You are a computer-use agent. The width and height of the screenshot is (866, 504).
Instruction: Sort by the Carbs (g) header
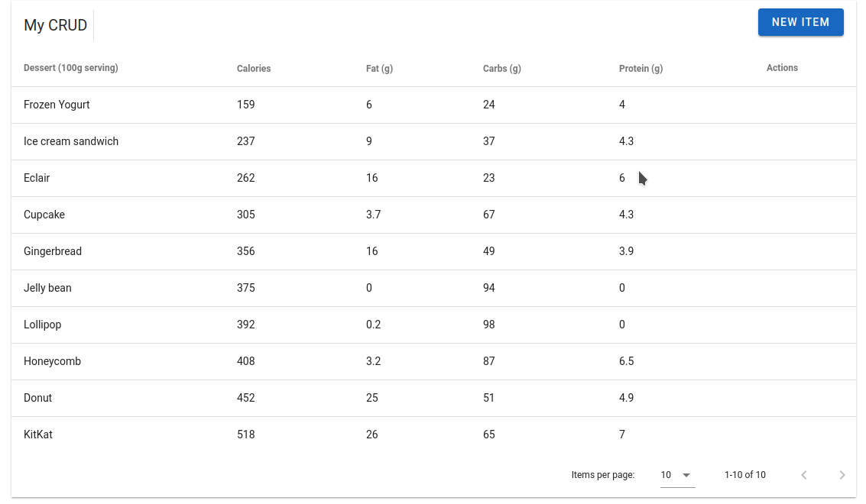pos(501,68)
